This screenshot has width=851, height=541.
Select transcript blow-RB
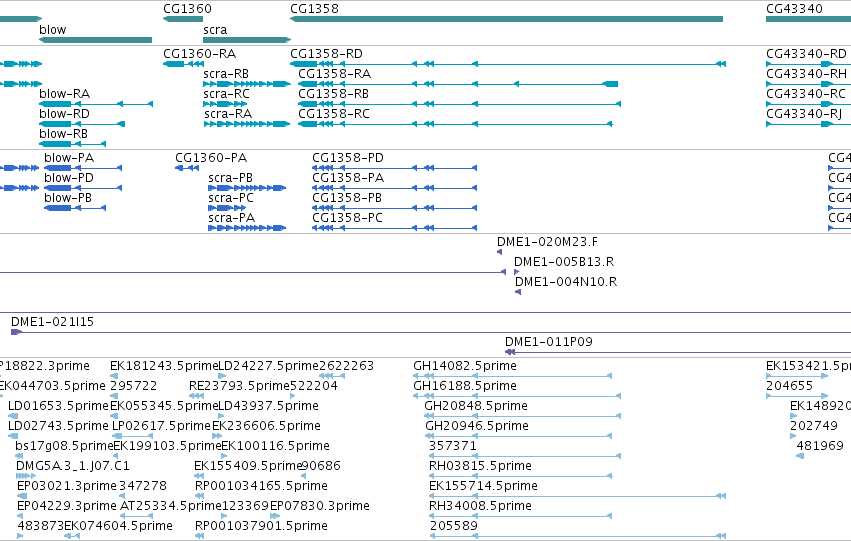tap(72, 144)
